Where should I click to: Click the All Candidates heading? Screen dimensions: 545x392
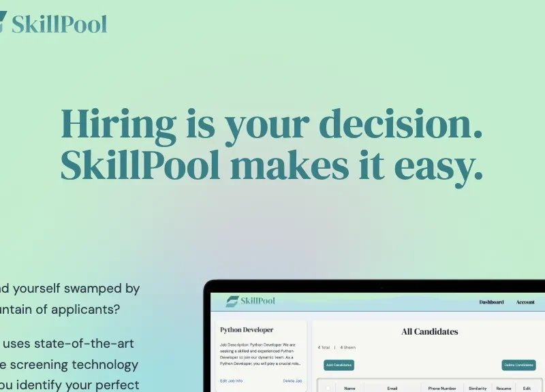tap(430, 332)
